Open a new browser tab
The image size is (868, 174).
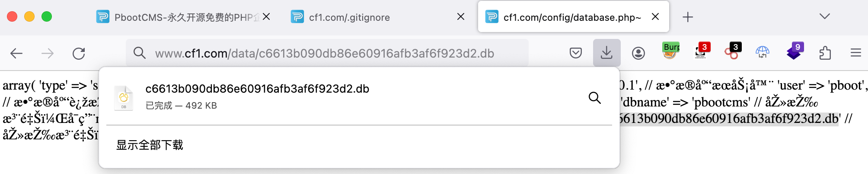coord(687,17)
